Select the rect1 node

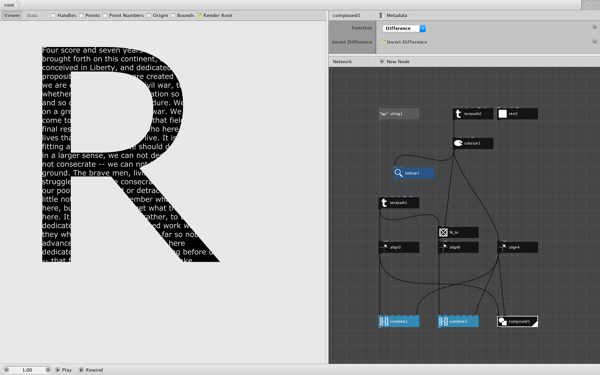coord(517,114)
